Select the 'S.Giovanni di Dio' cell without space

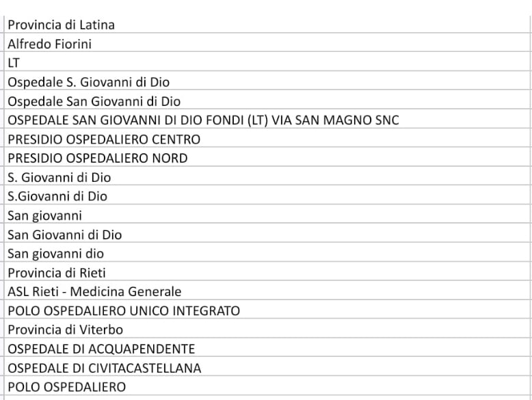pos(267,196)
